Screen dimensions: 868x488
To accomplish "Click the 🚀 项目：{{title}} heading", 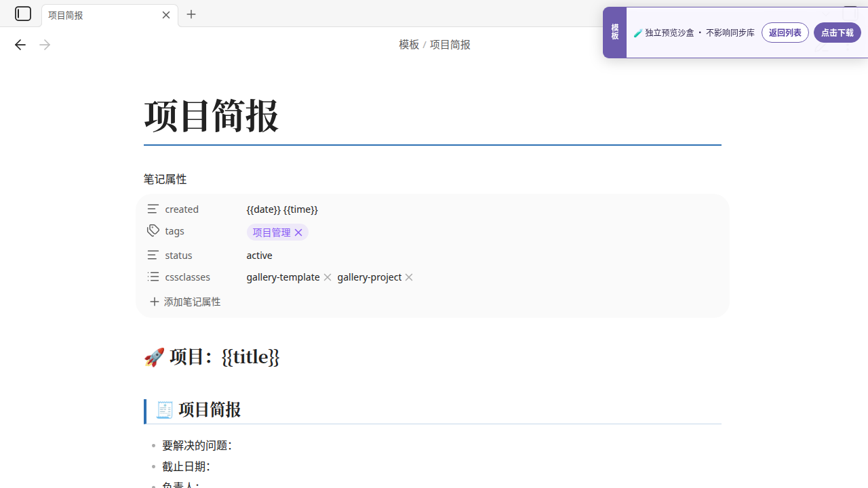I will pos(212,357).
